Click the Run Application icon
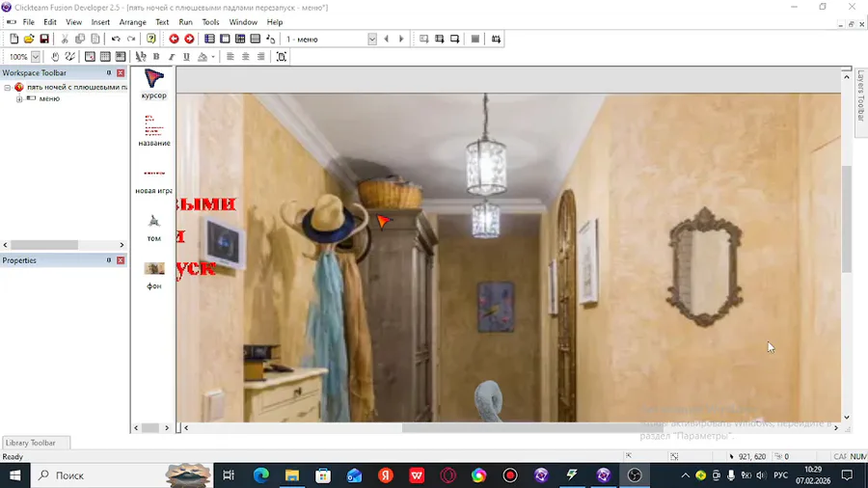The height and width of the screenshot is (488, 868). 439,39
